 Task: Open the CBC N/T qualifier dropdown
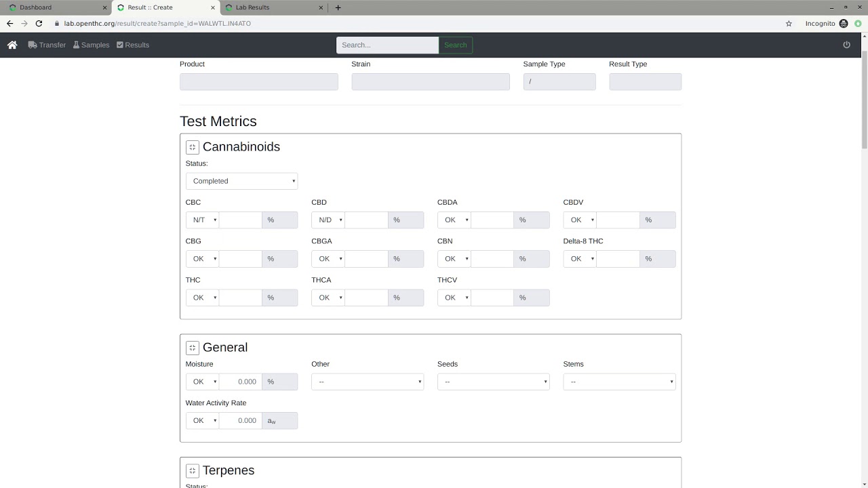(x=202, y=220)
